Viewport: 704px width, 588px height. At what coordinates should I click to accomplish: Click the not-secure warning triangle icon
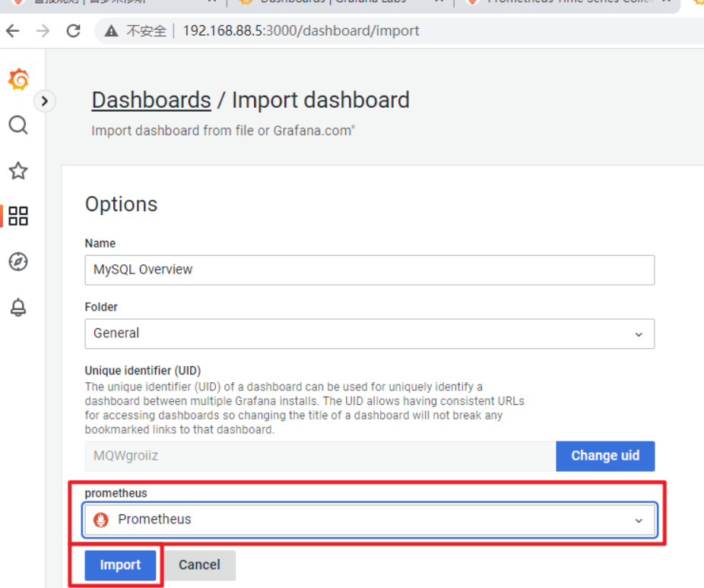pos(111,31)
